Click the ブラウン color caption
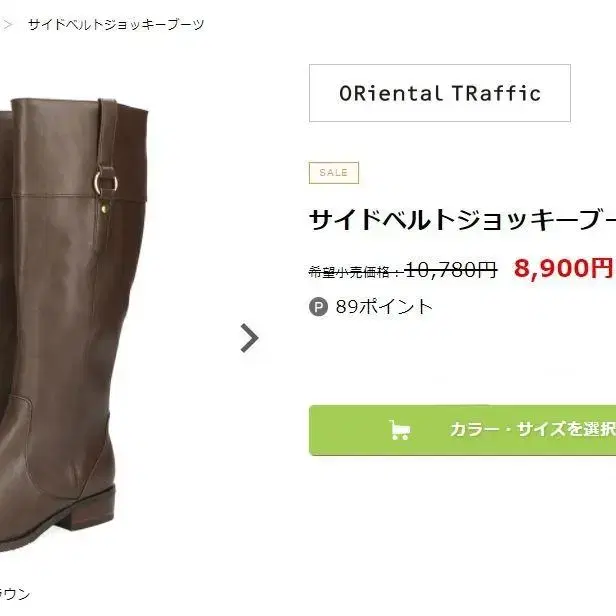The image size is (616, 616). tap(15, 594)
